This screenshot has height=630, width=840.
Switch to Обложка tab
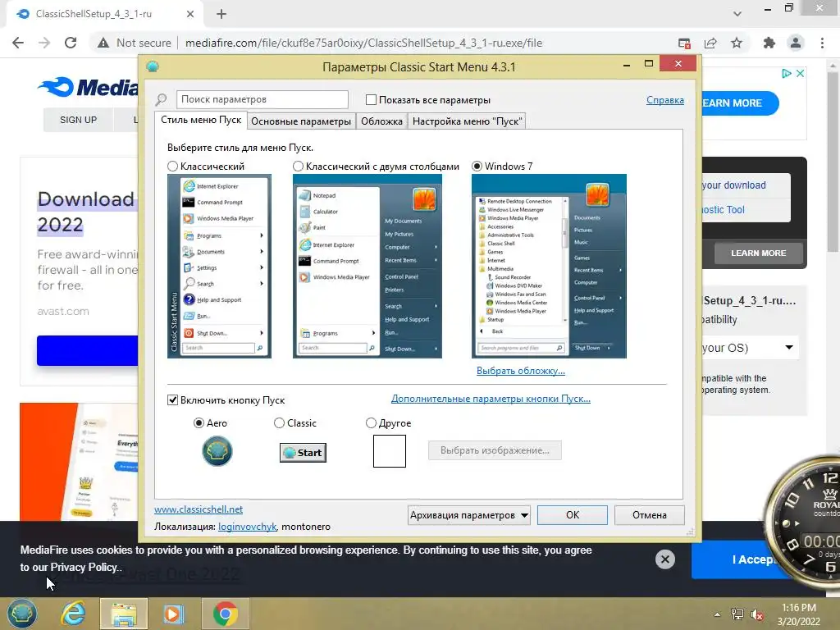381,121
